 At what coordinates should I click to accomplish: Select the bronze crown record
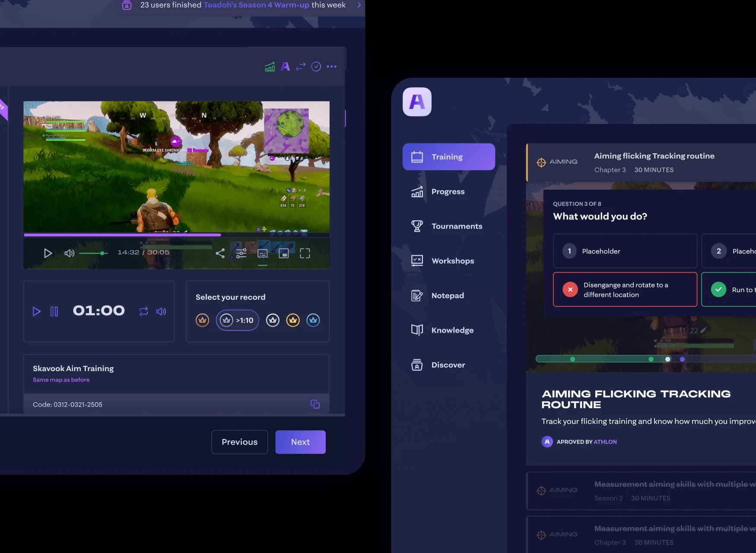tap(202, 320)
